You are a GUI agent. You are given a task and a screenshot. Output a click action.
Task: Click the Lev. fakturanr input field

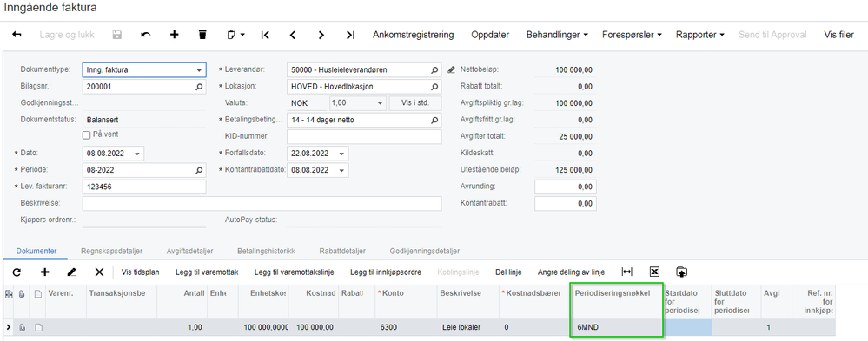point(144,187)
